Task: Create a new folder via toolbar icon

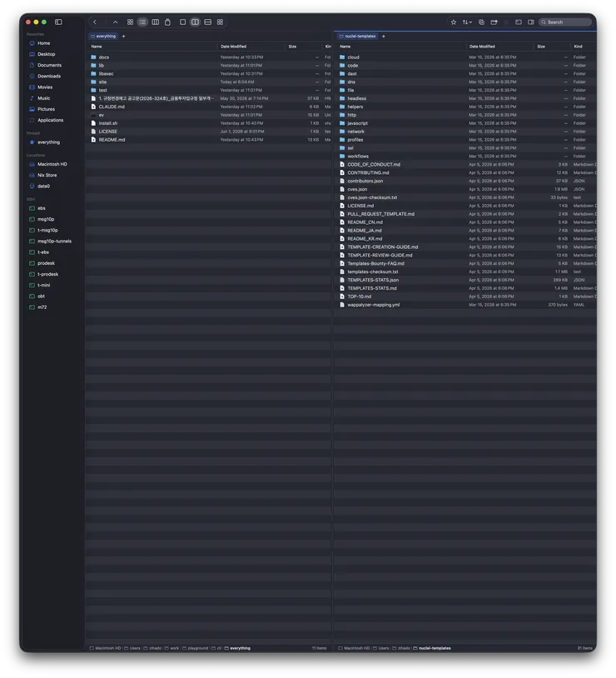Action: click(494, 22)
